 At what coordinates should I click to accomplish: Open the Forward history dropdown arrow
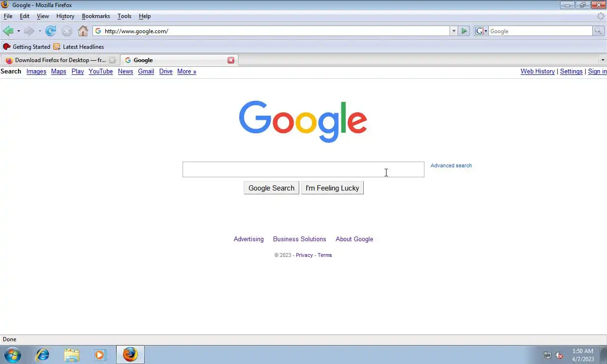[39, 31]
